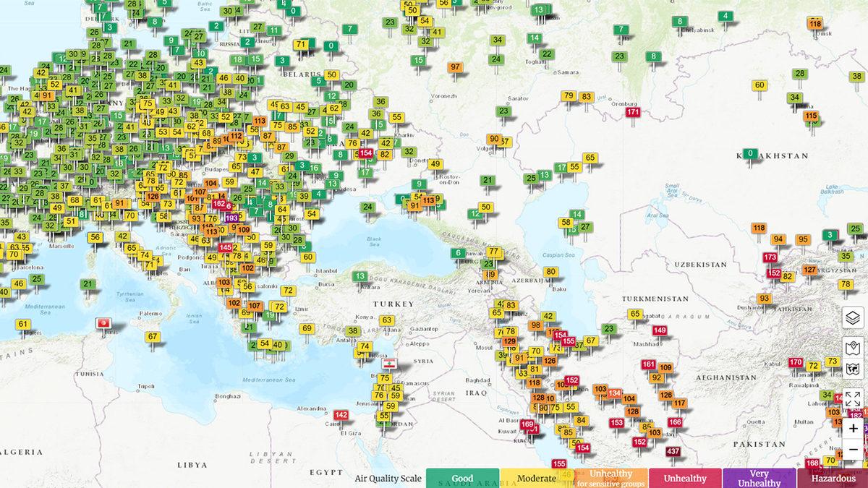Zoom out with the minus button

tap(853, 450)
